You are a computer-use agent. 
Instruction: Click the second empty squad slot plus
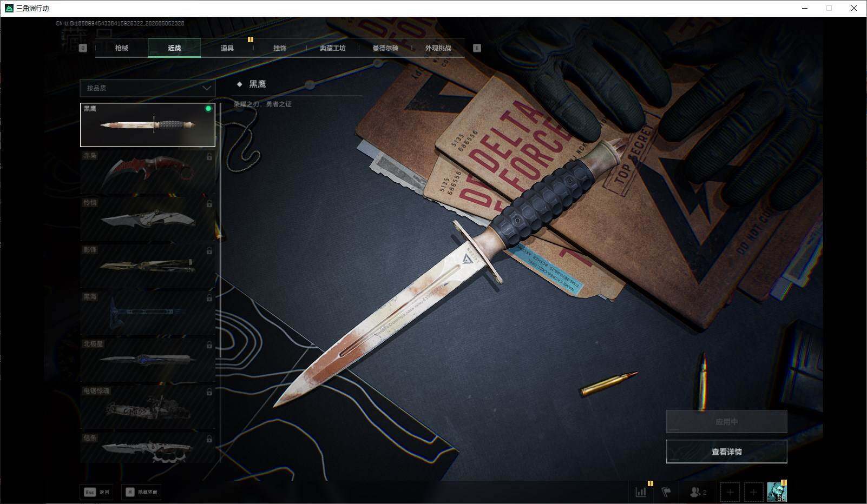pyautogui.click(x=753, y=492)
